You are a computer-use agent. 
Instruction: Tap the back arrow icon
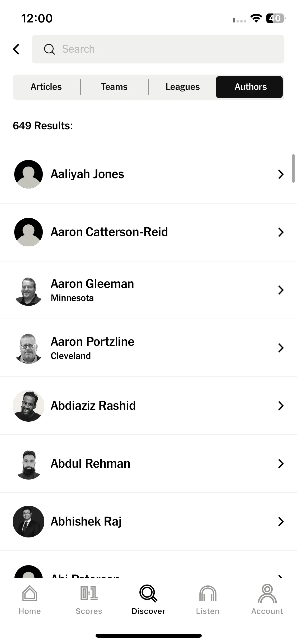(16, 49)
